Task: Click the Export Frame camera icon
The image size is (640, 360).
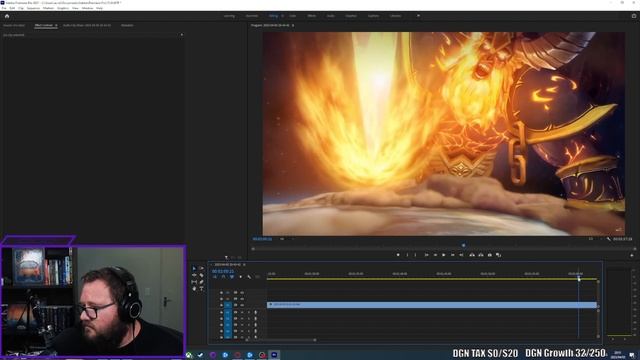Action: click(x=490, y=255)
